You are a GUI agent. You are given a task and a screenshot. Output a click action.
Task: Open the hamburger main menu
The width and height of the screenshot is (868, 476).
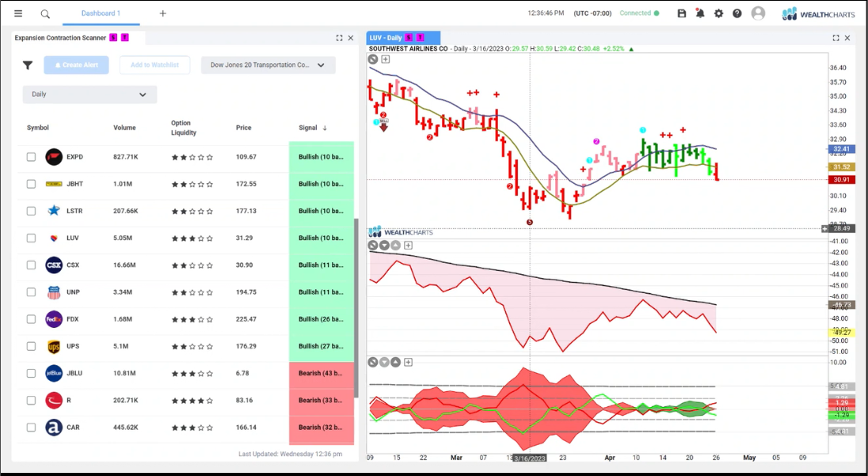pos(18,13)
